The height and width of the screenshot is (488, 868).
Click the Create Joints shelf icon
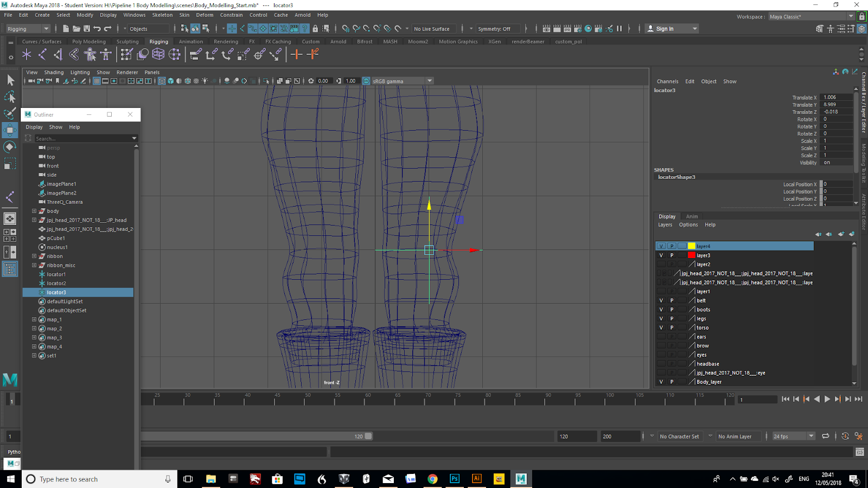click(42, 54)
